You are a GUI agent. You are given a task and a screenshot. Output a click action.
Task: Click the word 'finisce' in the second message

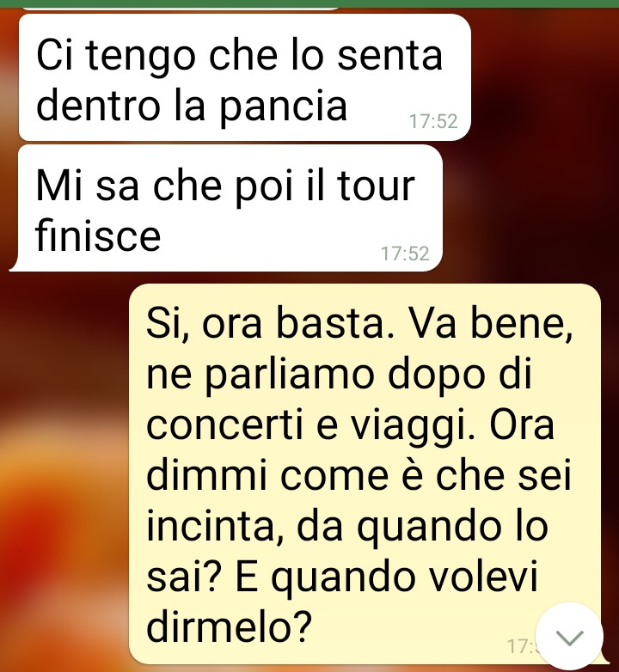pos(98,235)
